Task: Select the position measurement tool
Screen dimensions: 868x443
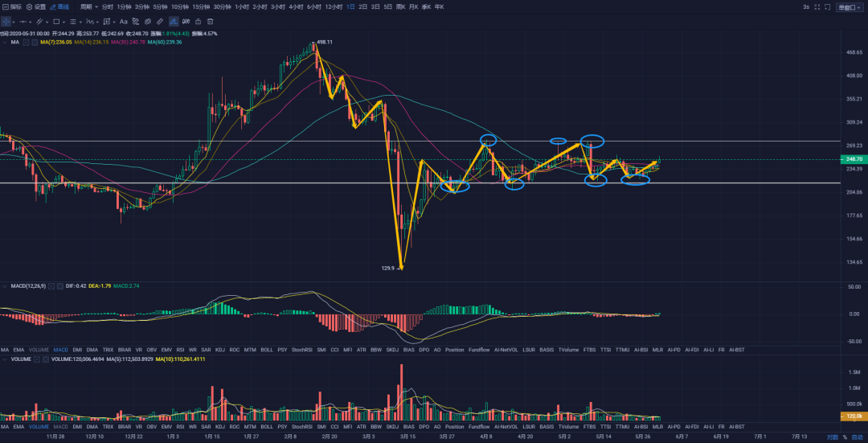Action: tap(107, 22)
